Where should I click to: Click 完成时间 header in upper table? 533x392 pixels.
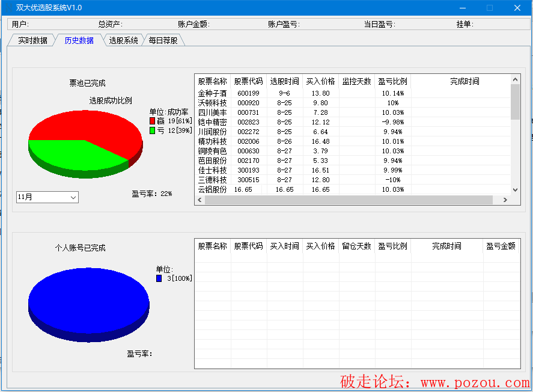click(464, 81)
